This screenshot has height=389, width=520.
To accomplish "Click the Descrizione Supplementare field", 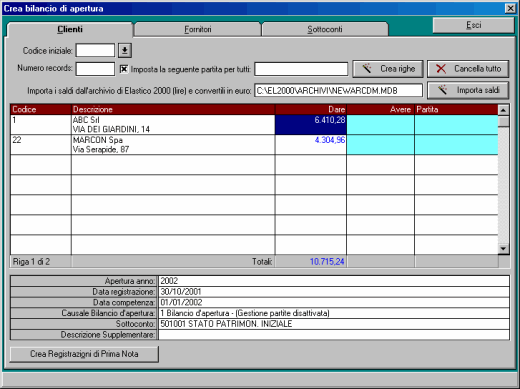I will click(x=334, y=334).
